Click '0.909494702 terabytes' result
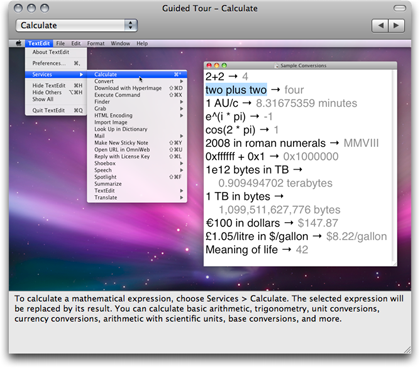Screen dimensions: 420x368 (275, 183)
